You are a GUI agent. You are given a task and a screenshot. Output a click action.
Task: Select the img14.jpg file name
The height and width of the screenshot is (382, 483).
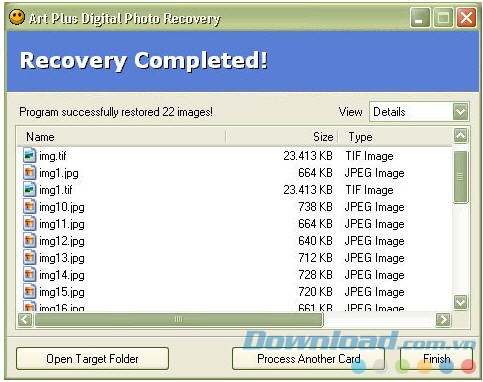coord(62,275)
